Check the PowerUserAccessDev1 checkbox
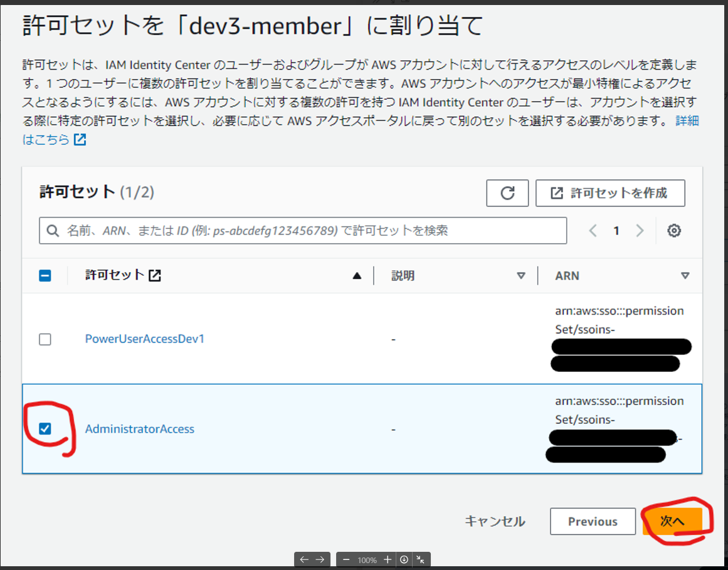 (x=45, y=339)
